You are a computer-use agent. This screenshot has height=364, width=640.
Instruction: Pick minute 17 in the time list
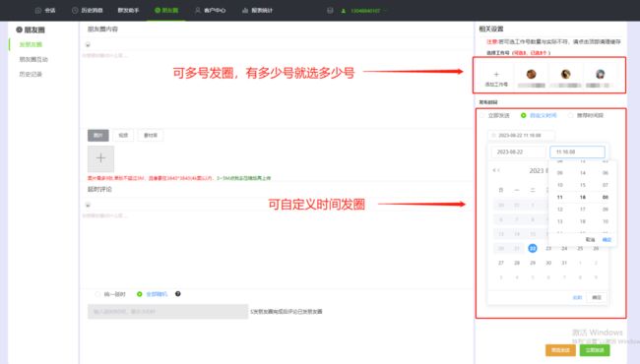[x=583, y=210]
